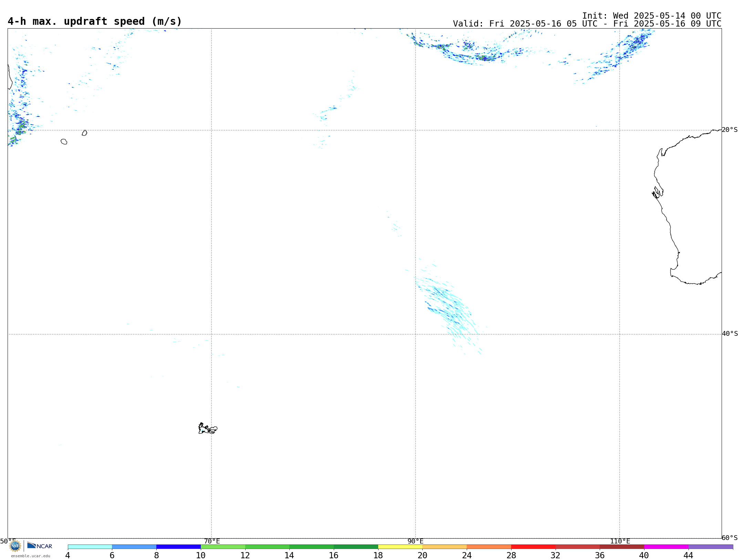Click the colorbar tick label '16'
Image resolution: width=744 pixels, height=560 pixels.
point(334,555)
